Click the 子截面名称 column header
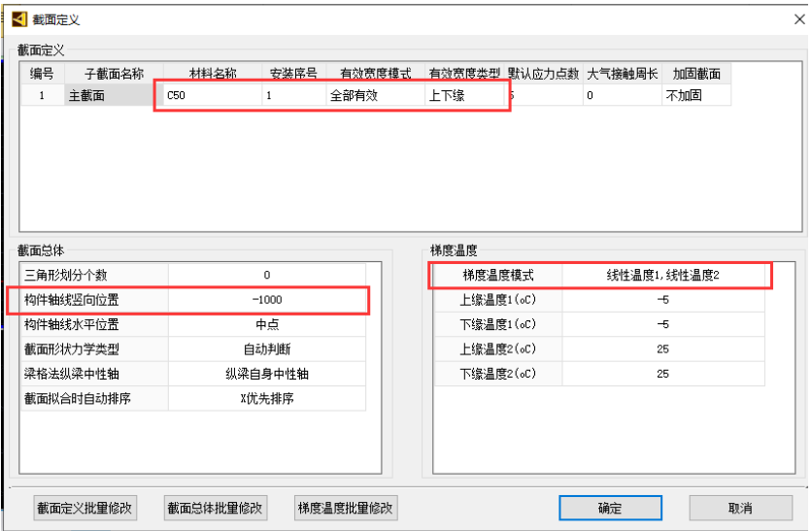The image size is (812, 531). 114,74
